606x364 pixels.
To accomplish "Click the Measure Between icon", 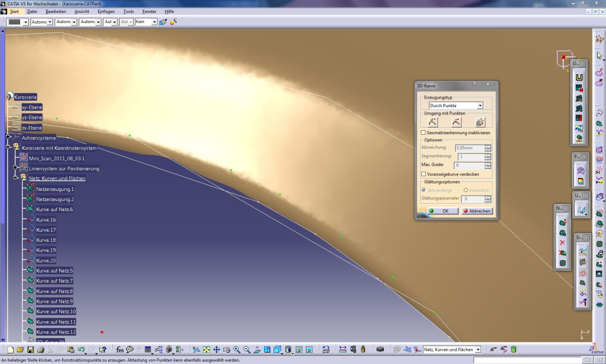I will click(x=342, y=350).
